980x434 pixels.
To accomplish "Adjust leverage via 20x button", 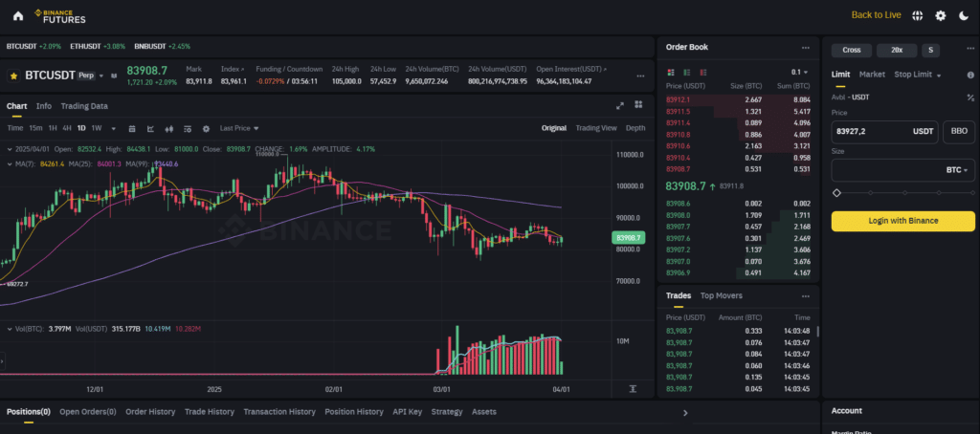I will click(897, 50).
